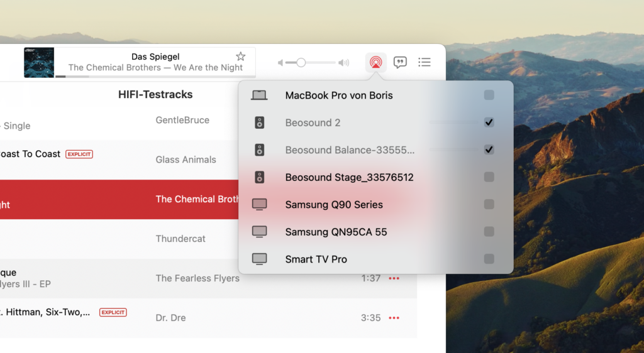The image size is (644, 353).
Task: Select the highlighted Chemical Brothers track row
Action: 119,199
